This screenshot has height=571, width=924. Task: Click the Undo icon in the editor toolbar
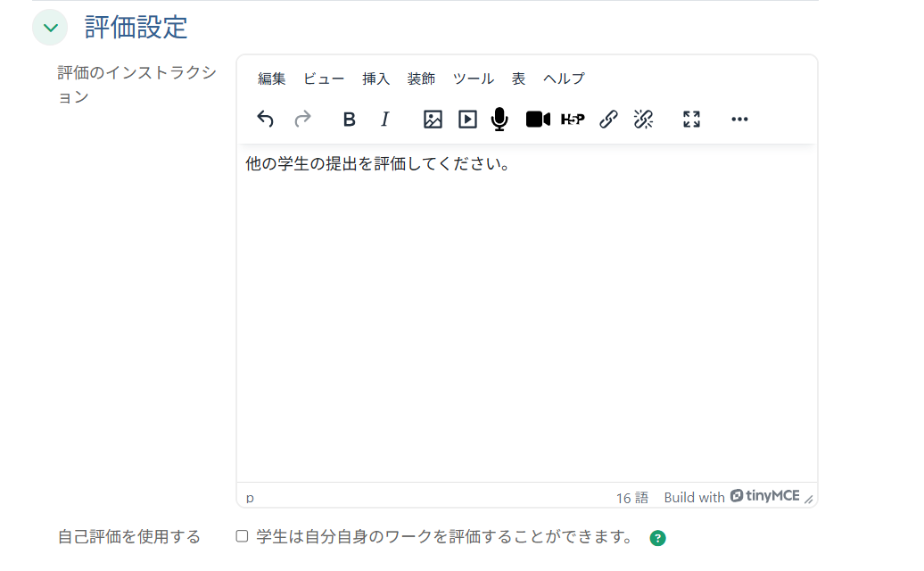pyautogui.click(x=265, y=119)
